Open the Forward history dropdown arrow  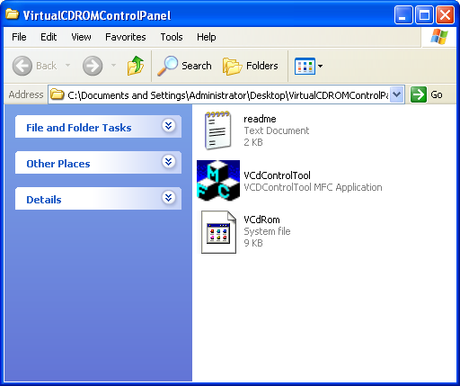(x=113, y=65)
